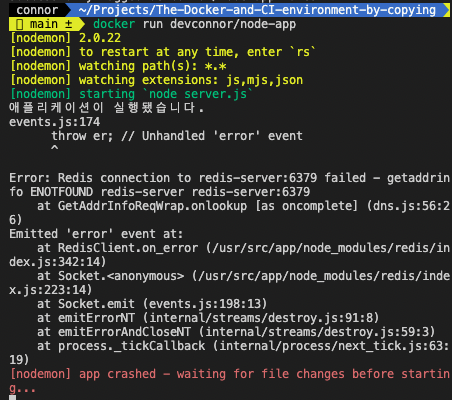The image size is (452, 400).
Task: Click the line 'Emitted 'error' event at:'
Action: [x=96, y=234]
